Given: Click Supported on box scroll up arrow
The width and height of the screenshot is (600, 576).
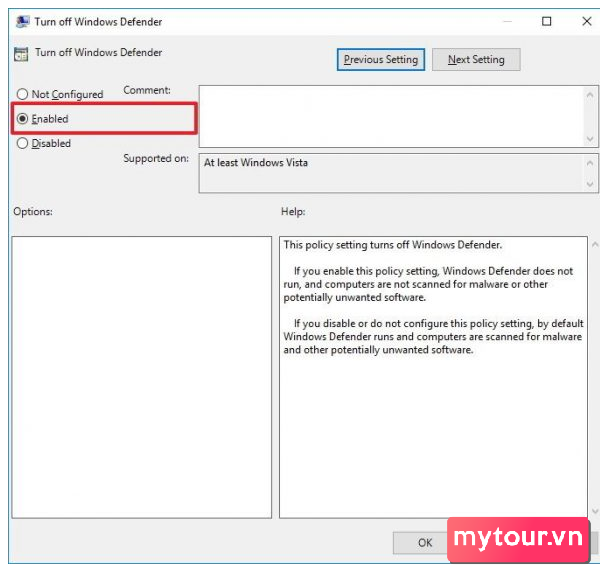Looking at the screenshot, I should pyautogui.click(x=590, y=163).
